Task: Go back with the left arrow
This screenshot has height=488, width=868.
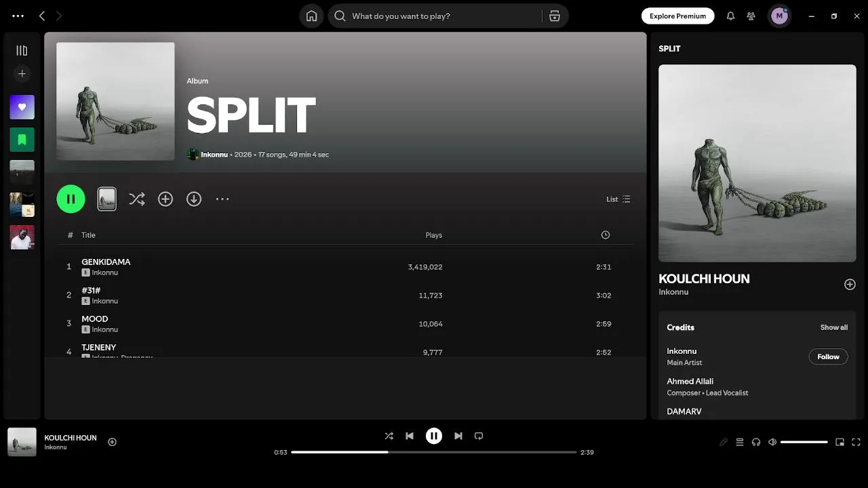Action: (42, 16)
